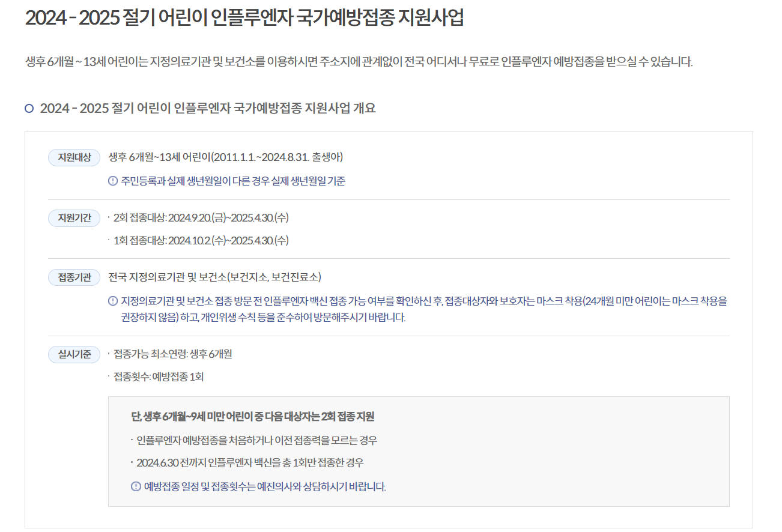Image resolution: width=782 pixels, height=532 pixels.
Task: Click the 지원대상 label badge
Action: pyautogui.click(x=73, y=158)
